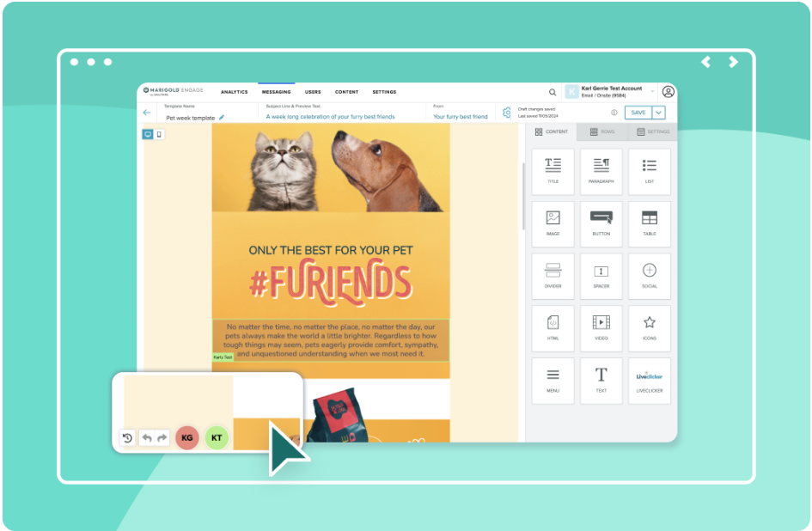Open the Analytics menu
The image size is (812, 531).
234,92
